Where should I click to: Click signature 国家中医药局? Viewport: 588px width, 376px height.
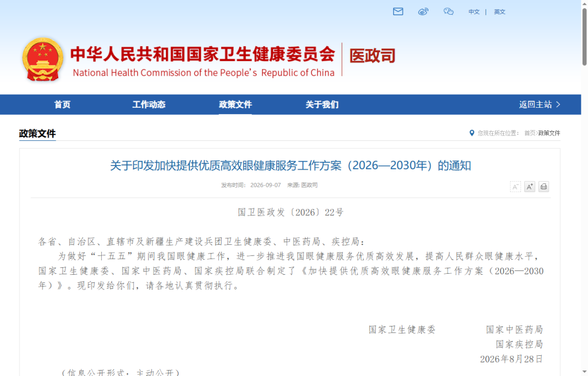click(514, 330)
